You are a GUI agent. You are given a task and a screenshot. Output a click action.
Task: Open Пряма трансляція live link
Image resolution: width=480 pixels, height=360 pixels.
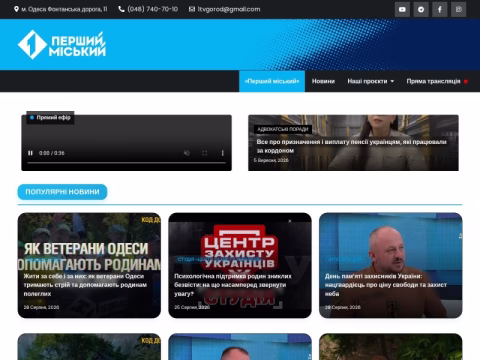(437, 81)
